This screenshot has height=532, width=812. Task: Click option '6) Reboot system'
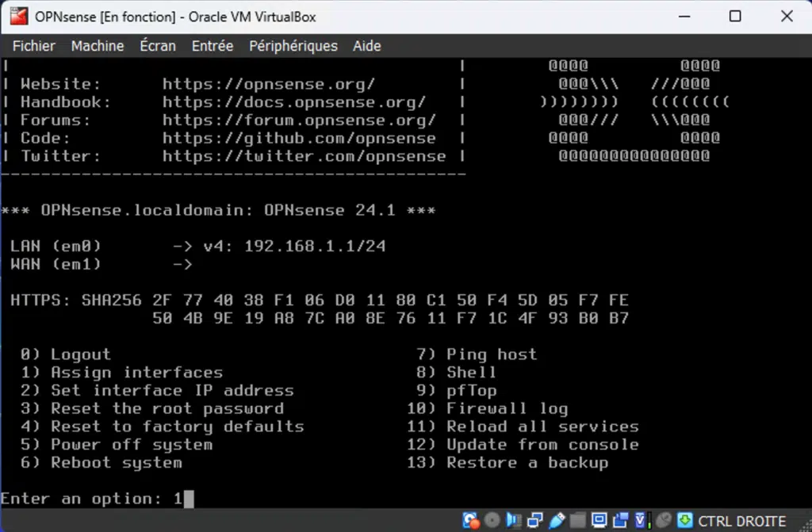click(101, 463)
